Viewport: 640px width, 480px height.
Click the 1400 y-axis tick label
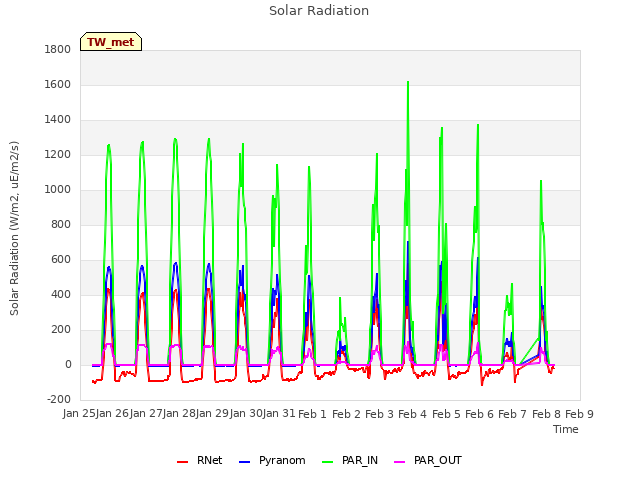click(58, 120)
